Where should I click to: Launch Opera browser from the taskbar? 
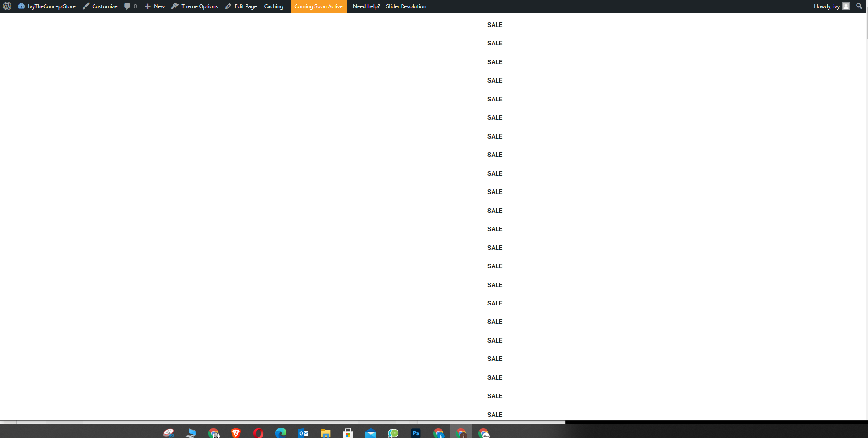point(258,433)
